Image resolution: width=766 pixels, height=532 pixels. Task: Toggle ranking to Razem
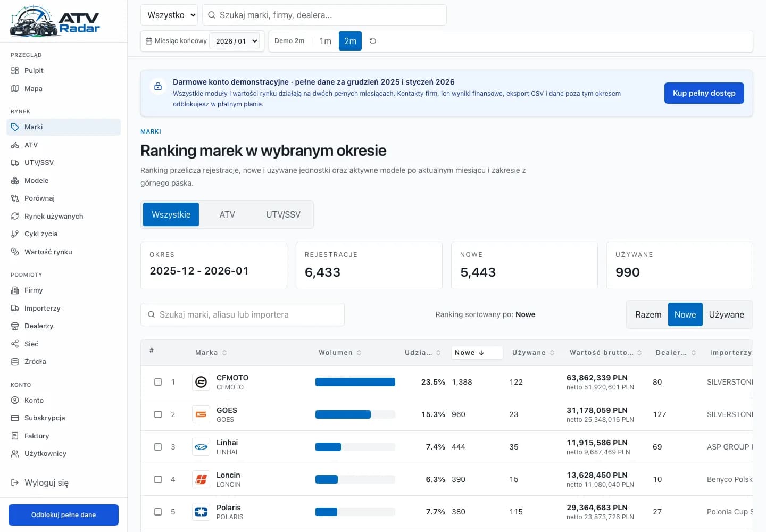[x=648, y=314]
